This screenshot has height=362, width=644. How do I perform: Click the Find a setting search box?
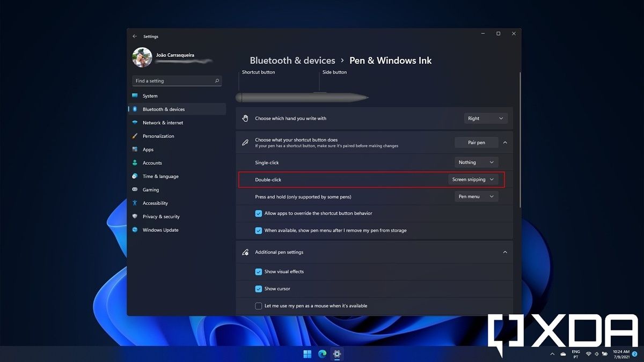(x=177, y=80)
